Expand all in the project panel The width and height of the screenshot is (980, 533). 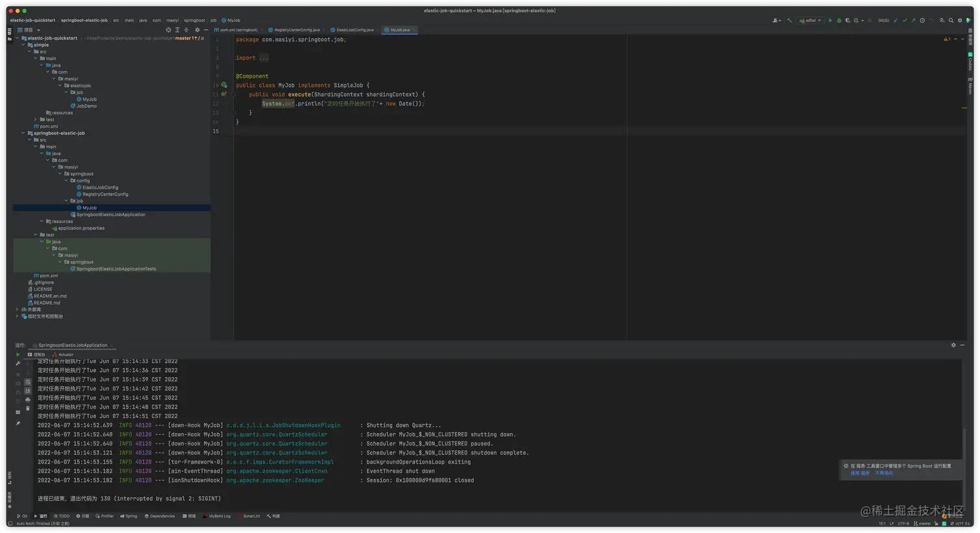[177, 30]
